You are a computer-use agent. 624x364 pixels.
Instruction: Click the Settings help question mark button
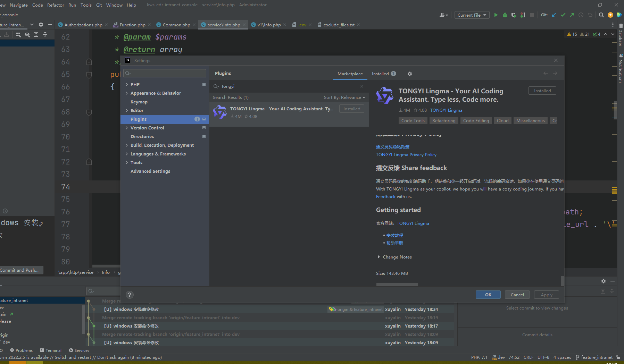click(130, 295)
